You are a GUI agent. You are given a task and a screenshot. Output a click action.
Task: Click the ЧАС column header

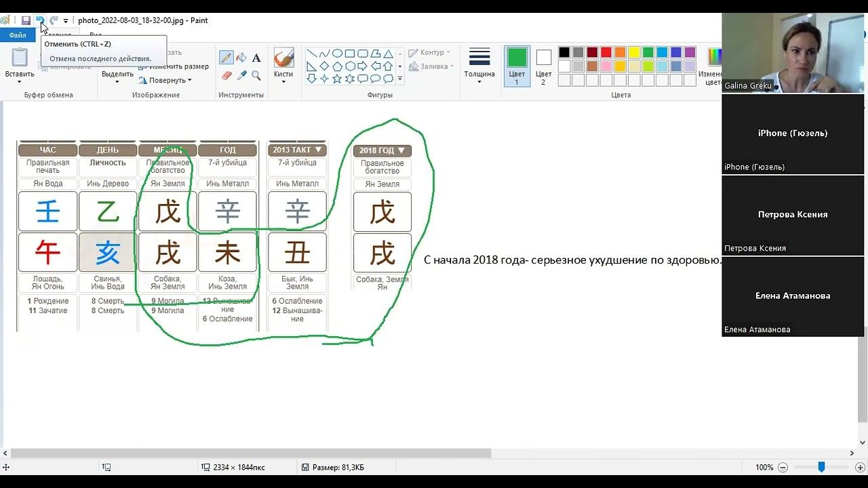pos(47,150)
